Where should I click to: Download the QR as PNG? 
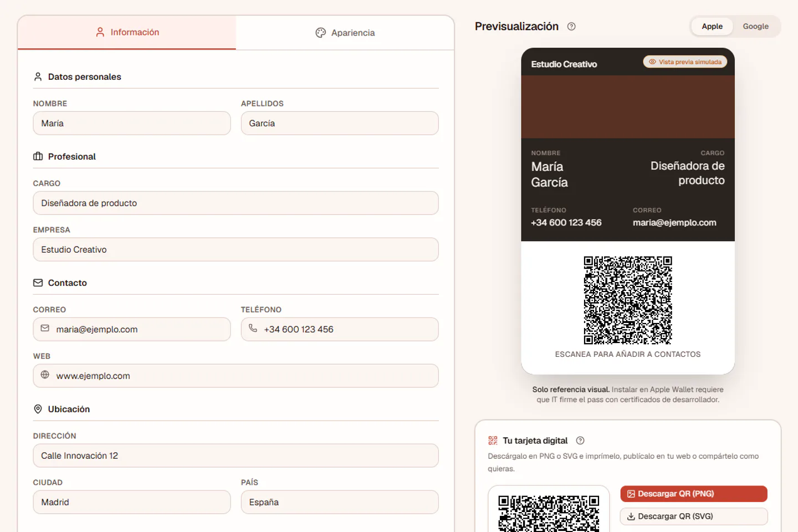click(693, 494)
